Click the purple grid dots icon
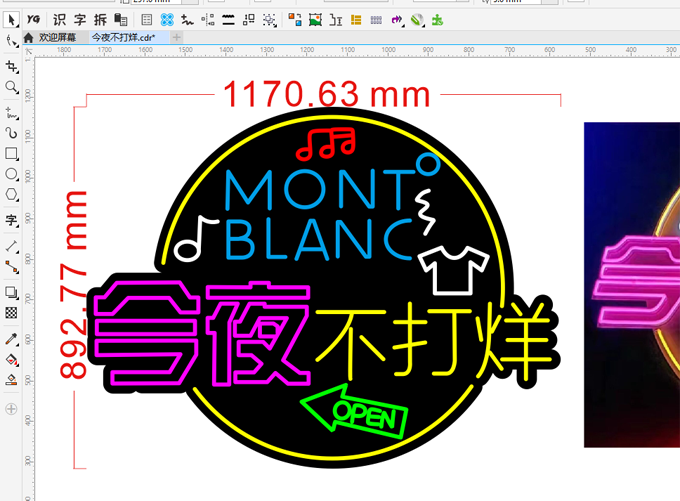The height and width of the screenshot is (501, 680). [x=376, y=20]
